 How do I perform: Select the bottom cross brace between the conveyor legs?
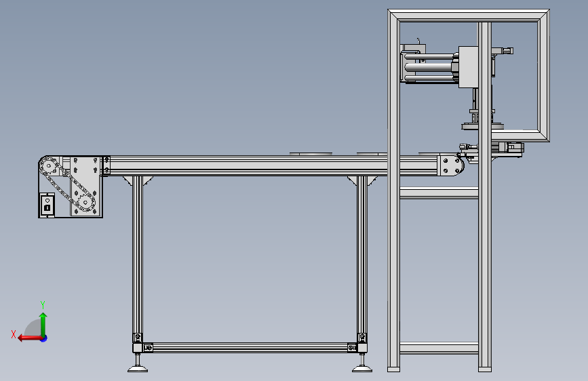point(250,348)
